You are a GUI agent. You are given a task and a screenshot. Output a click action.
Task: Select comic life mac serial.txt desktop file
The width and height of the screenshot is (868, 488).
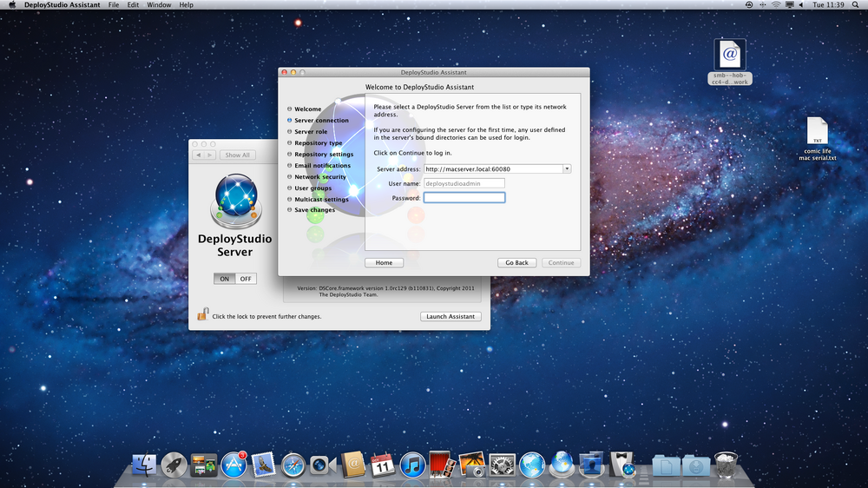[x=817, y=139]
